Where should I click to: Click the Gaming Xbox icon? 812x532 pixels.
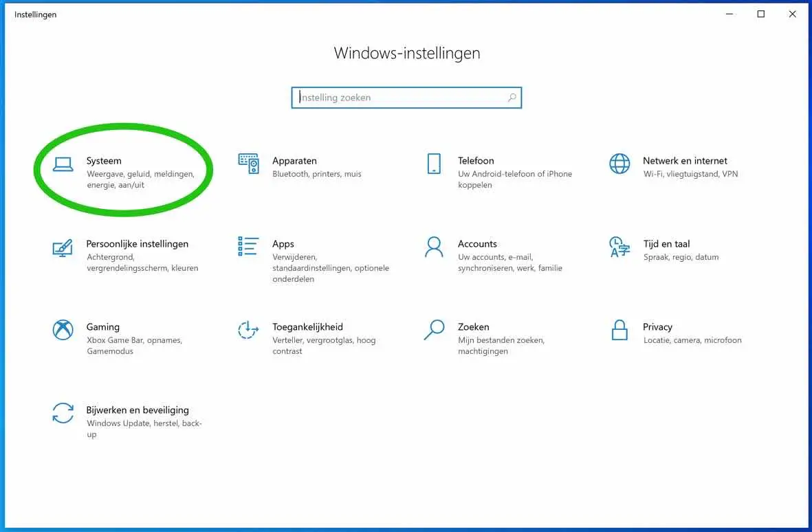click(x=63, y=330)
